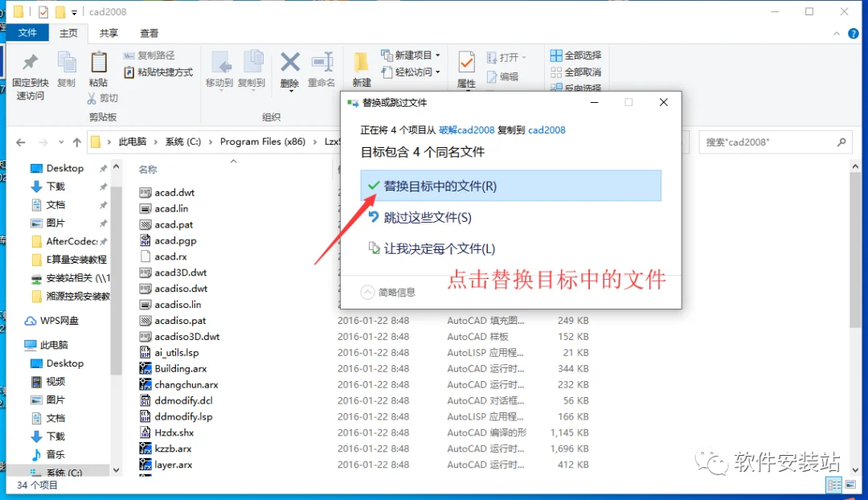
Task: Select the ai_utils.lsp file
Action: click(x=177, y=353)
